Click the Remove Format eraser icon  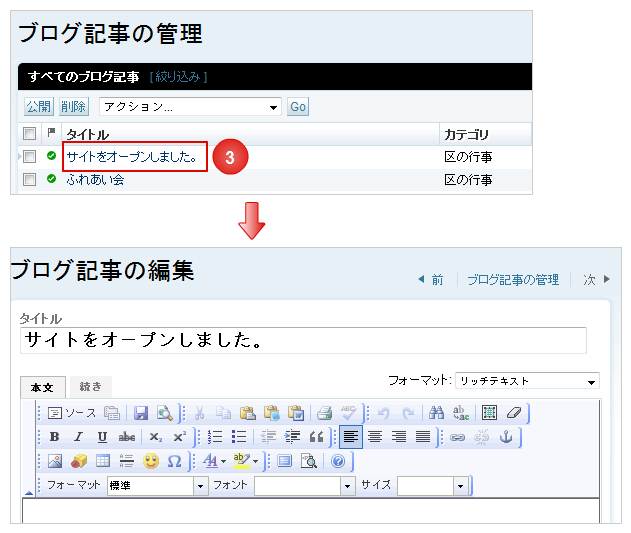pos(513,413)
